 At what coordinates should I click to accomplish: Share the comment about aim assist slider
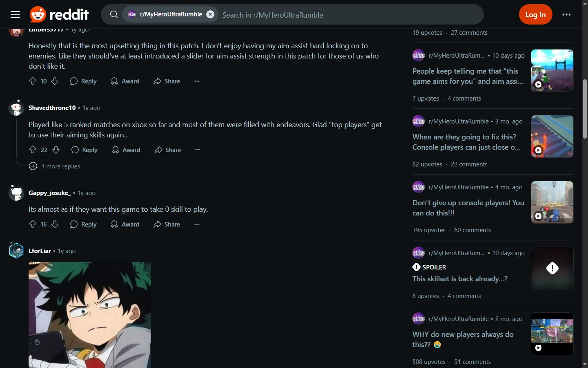pos(167,81)
